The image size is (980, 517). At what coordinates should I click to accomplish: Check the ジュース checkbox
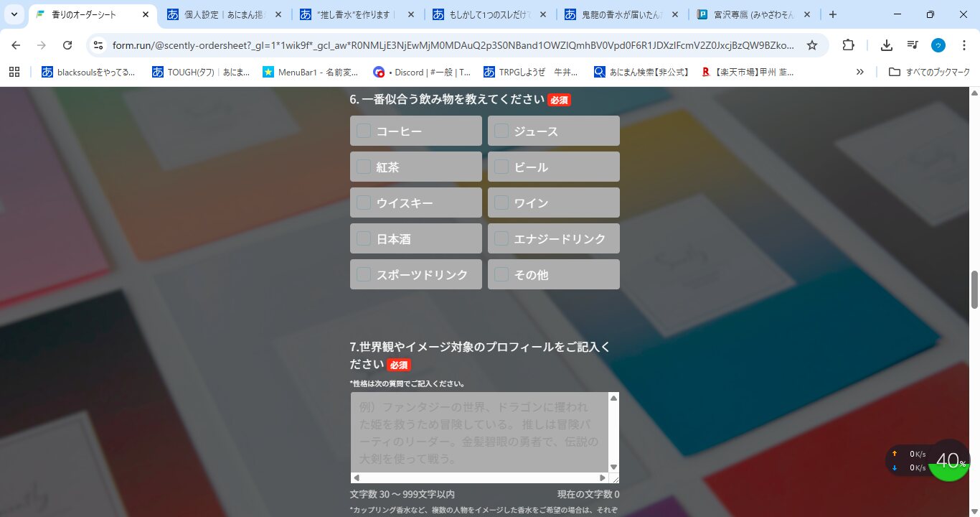point(501,131)
